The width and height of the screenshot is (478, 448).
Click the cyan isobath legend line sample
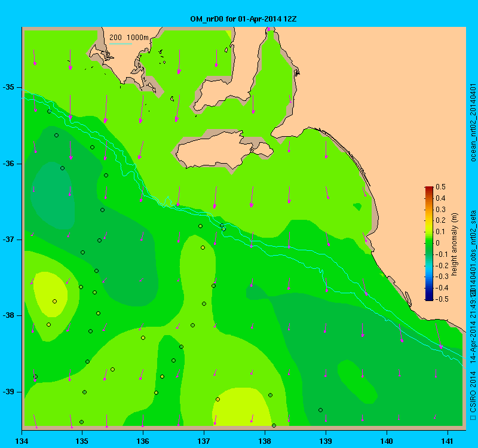(x=121, y=44)
